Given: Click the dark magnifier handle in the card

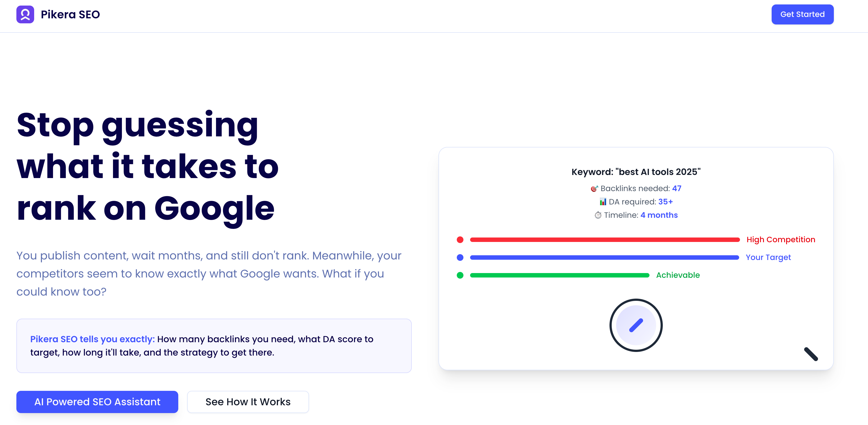Looking at the screenshot, I should pyautogui.click(x=811, y=354).
